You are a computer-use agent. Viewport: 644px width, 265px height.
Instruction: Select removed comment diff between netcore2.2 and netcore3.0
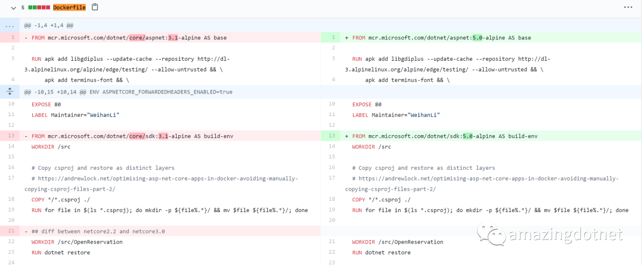(170, 232)
